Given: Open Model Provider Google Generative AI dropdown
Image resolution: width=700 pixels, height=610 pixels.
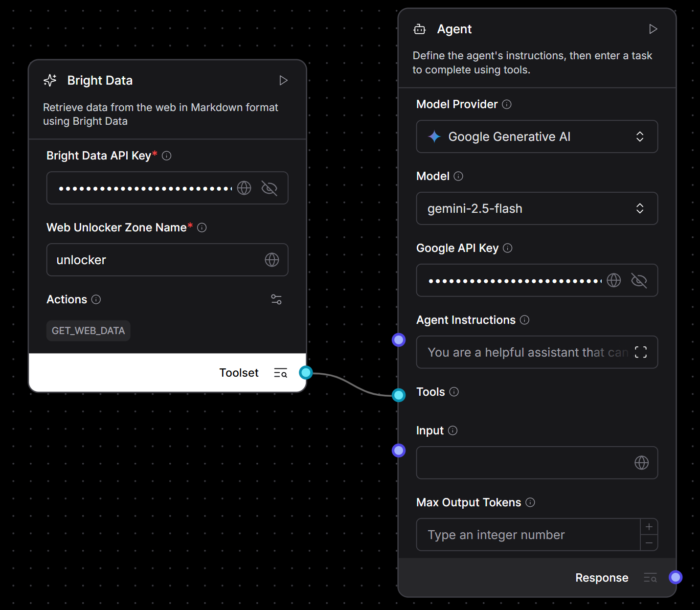Looking at the screenshot, I should click(x=537, y=136).
